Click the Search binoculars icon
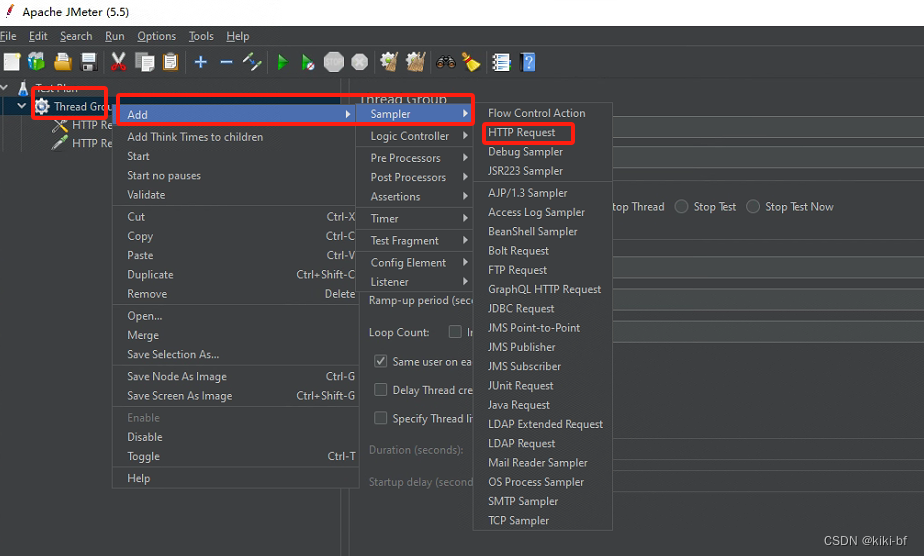 click(x=446, y=62)
